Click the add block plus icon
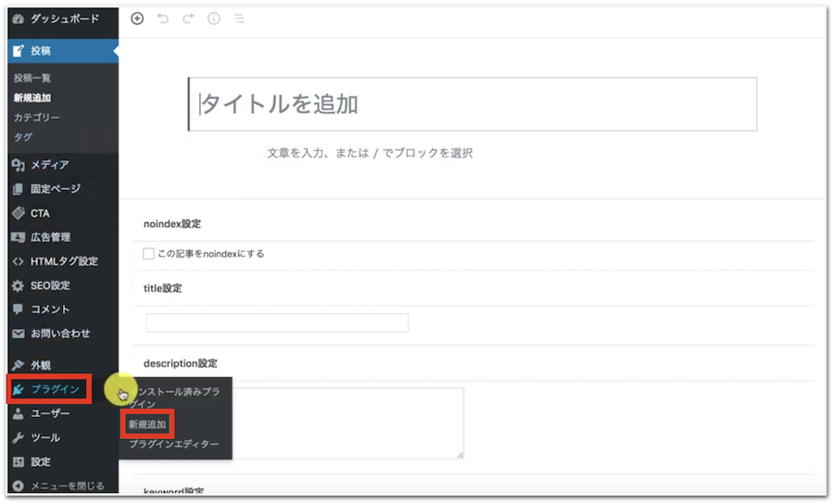Viewport: 834px width, 504px height. tap(137, 18)
